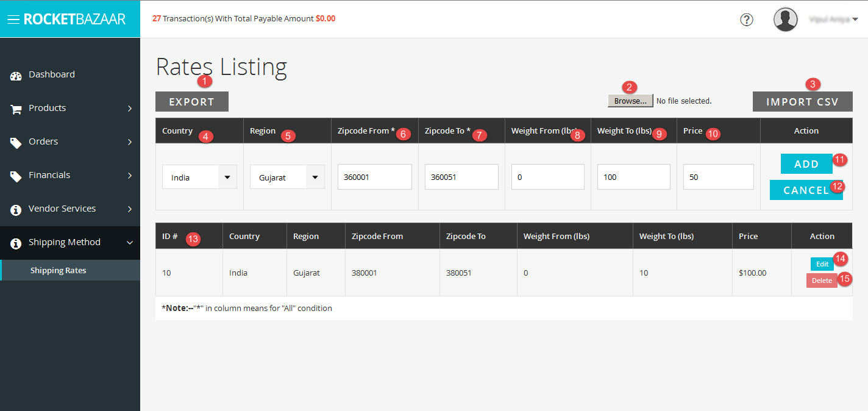
Task: Expand the Financials submenu chevron
Action: click(130, 176)
